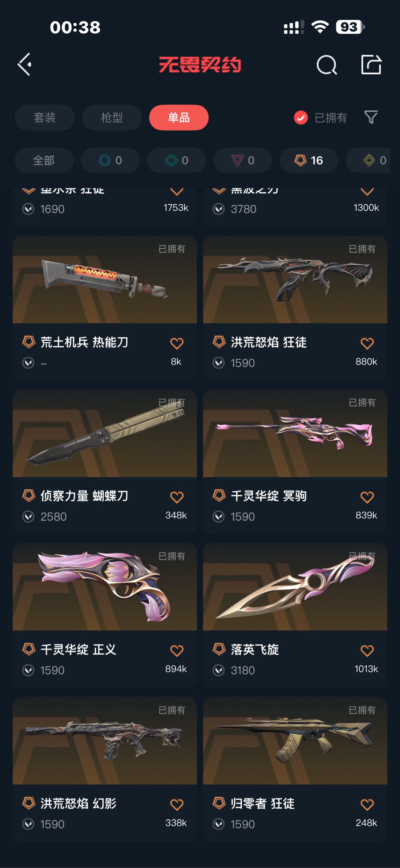Select the orange tier filter showing 16
This screenshot has width=400, height=868.
309,160
